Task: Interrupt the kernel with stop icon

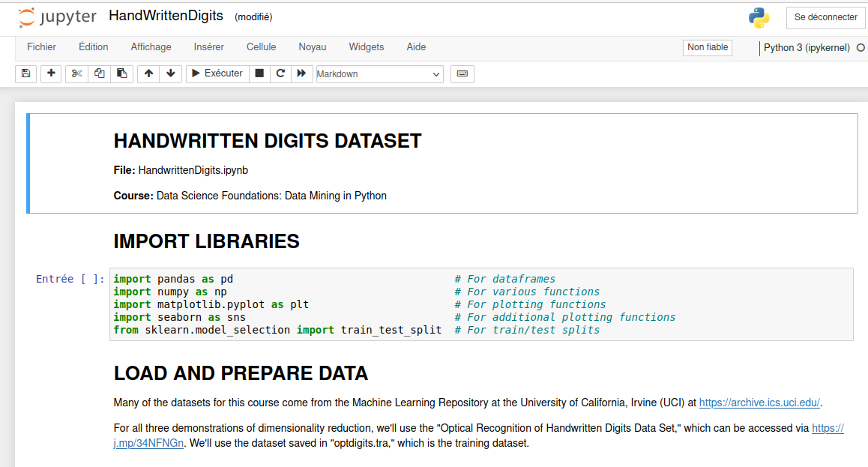Action: [259, 73]
